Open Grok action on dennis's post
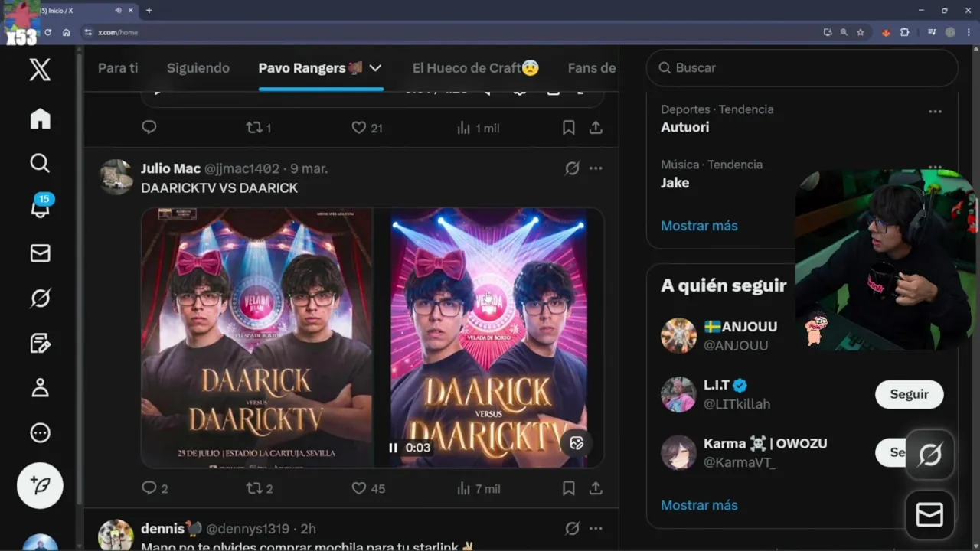The width and height of the screenshot is (980, 551). click(572, 529)
